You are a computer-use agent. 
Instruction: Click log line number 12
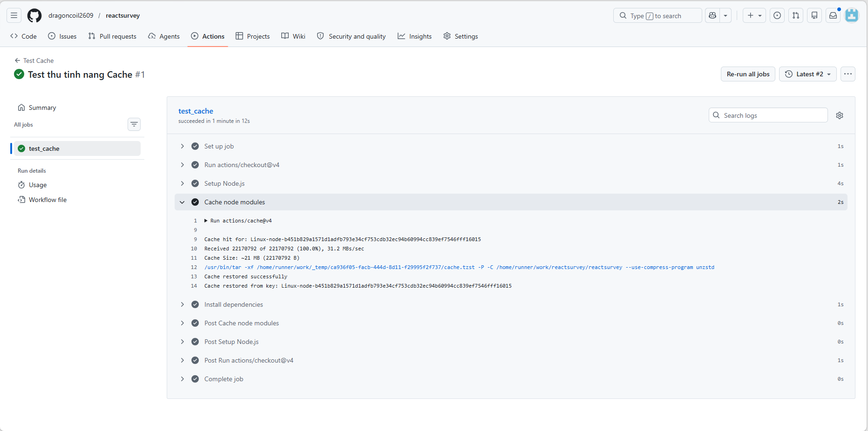(x=194, y=267)
